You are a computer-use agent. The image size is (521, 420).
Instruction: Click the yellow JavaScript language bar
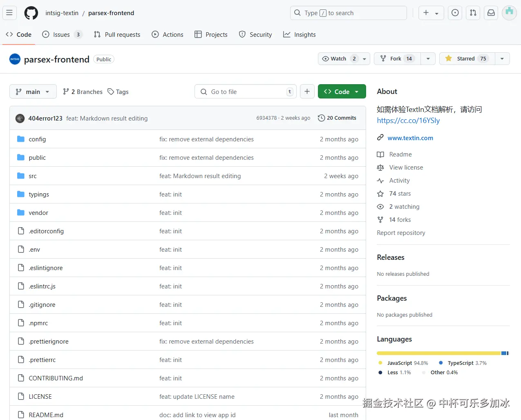[x=438, y=353]
